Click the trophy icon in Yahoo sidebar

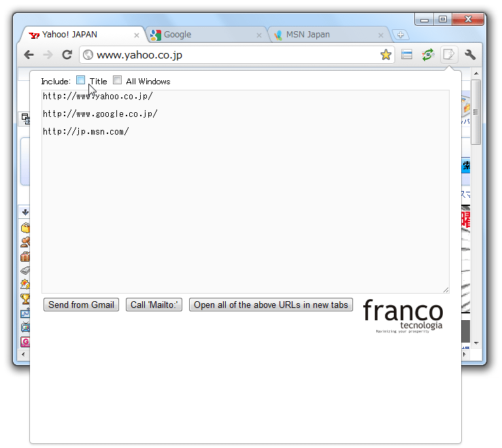[x=25, y=299]
